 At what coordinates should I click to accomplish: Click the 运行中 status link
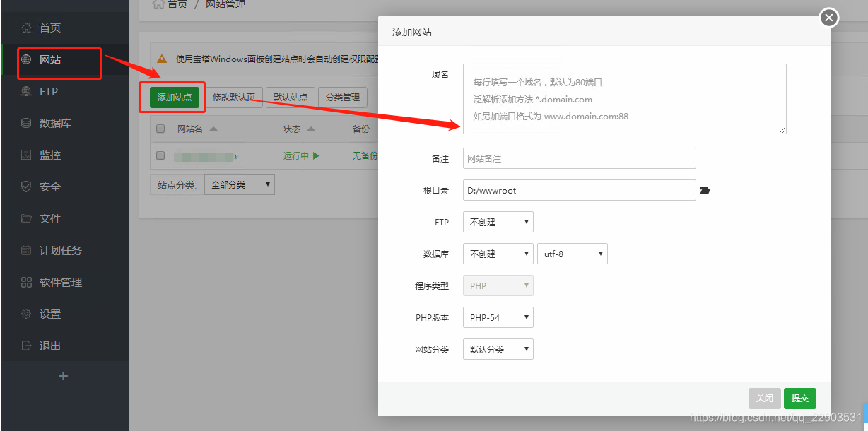coord(296,155)
